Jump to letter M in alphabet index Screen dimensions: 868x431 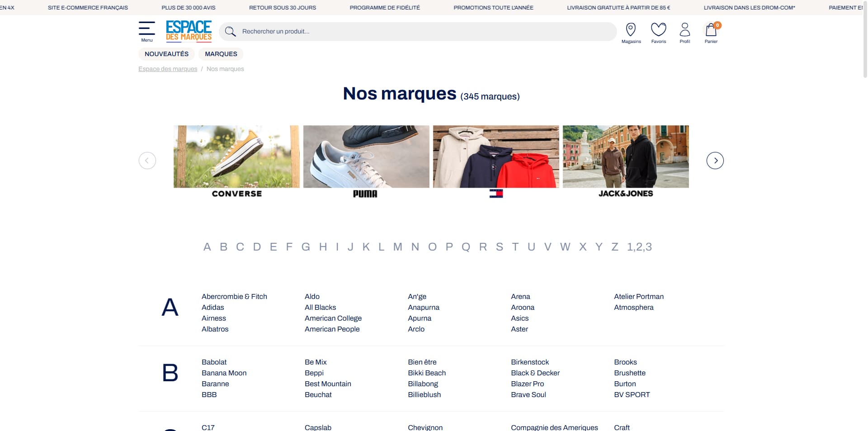click(398, 247)
